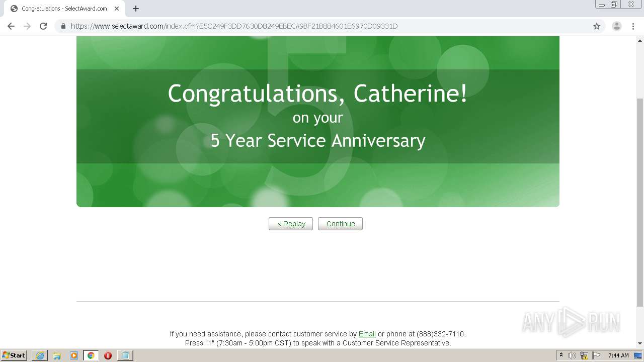Viewport: 644px width, 362px height.
Task: Click the page vertical scrollbar thumb
Action: 640,202
